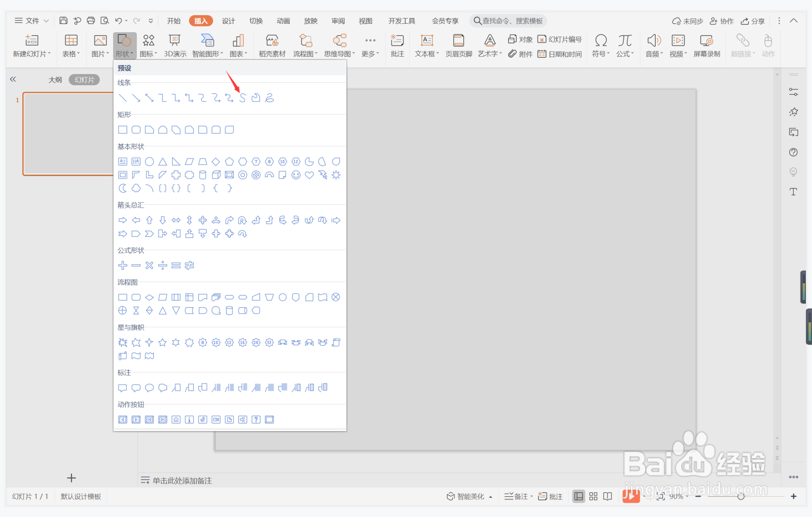Open the zoom percentage dropdown at 90%
This screenshot has height=517, width=812.
(679, 496)
